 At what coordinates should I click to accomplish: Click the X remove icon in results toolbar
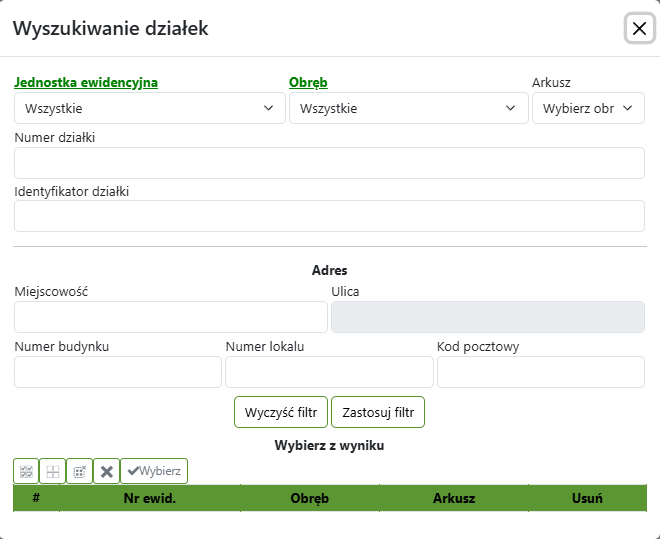[107, 471]
